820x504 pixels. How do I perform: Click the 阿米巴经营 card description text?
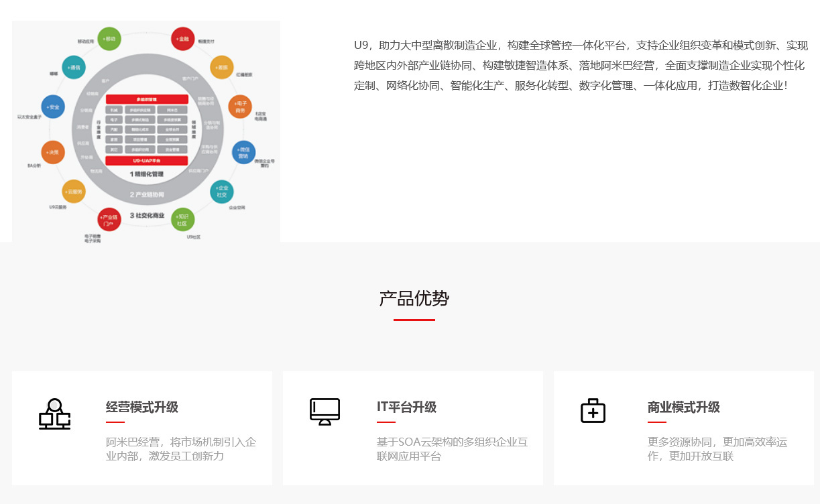point(181,449)
